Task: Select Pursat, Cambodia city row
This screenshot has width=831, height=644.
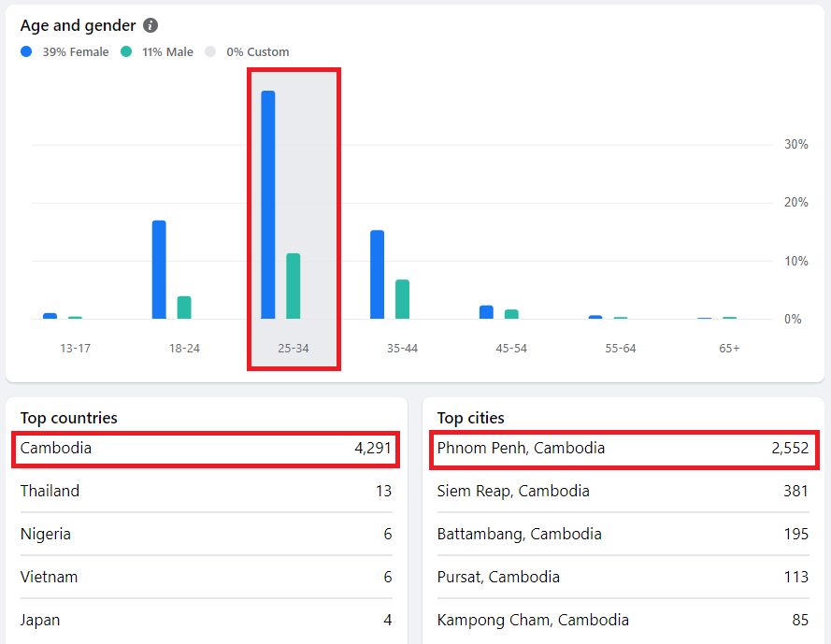Action: coord(623,577)
